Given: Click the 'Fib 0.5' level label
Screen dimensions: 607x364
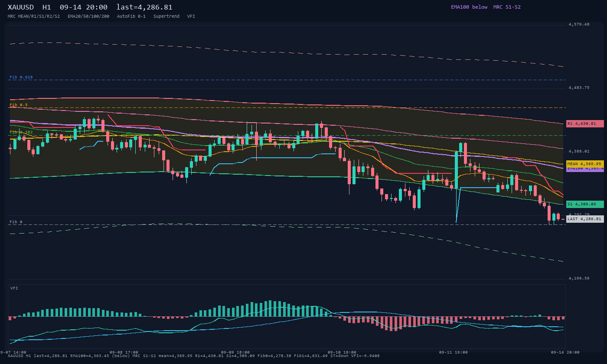Looking at the screenshot, I should [x=19, y=105].
